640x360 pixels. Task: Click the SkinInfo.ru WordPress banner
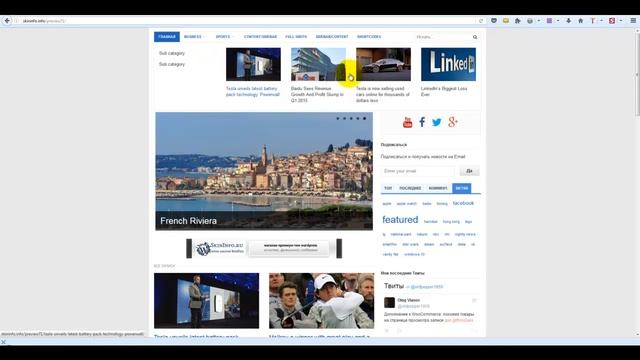coord(264,249)
